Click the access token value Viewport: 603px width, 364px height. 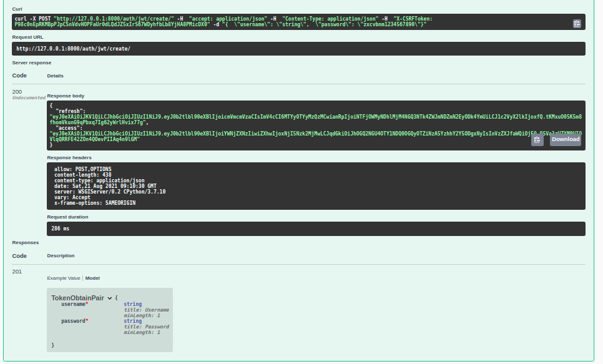[281, 133]
